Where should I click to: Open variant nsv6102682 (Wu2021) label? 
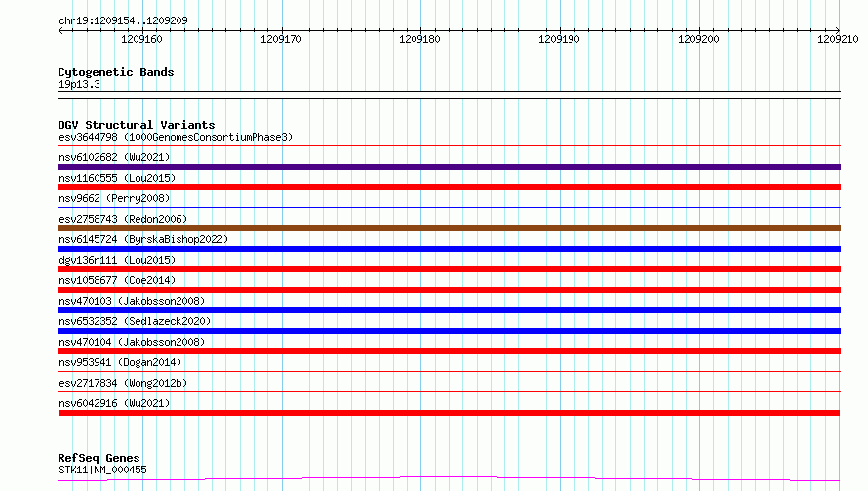point(114,157)
